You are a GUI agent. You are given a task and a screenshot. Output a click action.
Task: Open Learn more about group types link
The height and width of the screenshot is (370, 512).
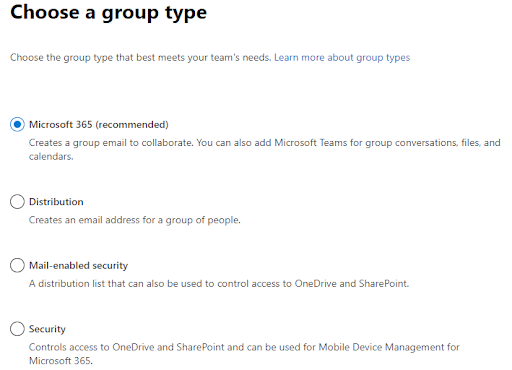pyautogui.click(x=342, y=58)
